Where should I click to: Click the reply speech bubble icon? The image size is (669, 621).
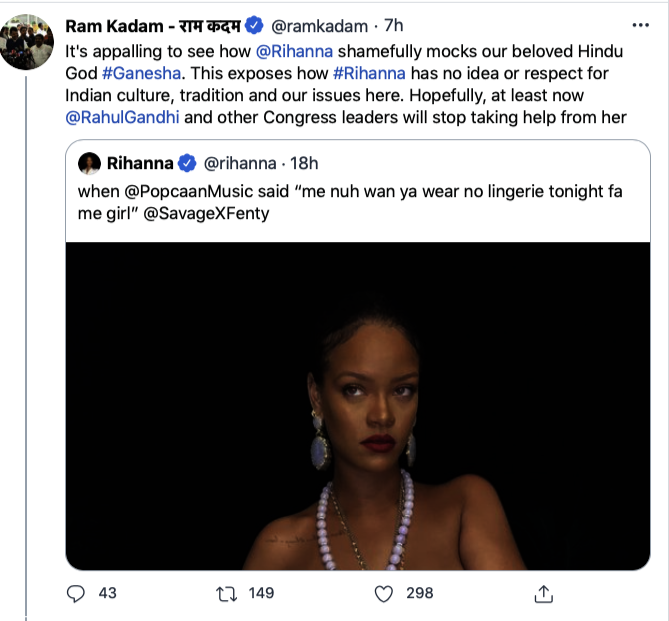[77, 594]
